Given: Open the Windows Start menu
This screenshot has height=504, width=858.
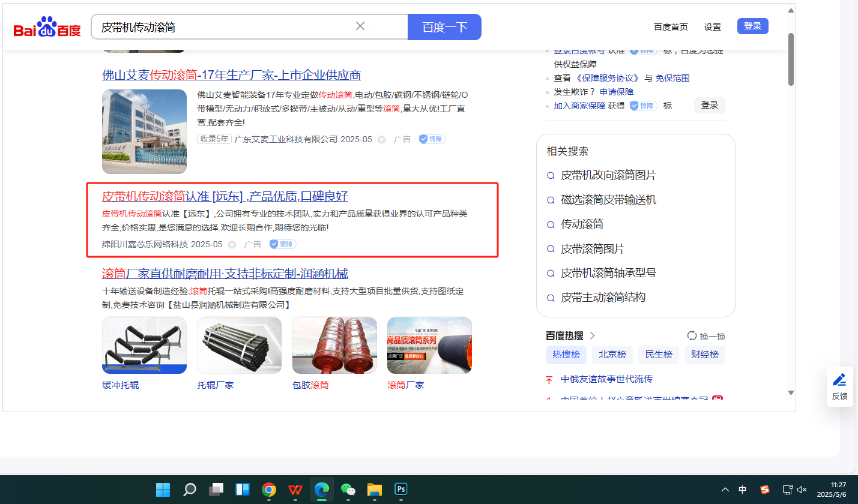Looking at the screenshot, I should point(163,490).
